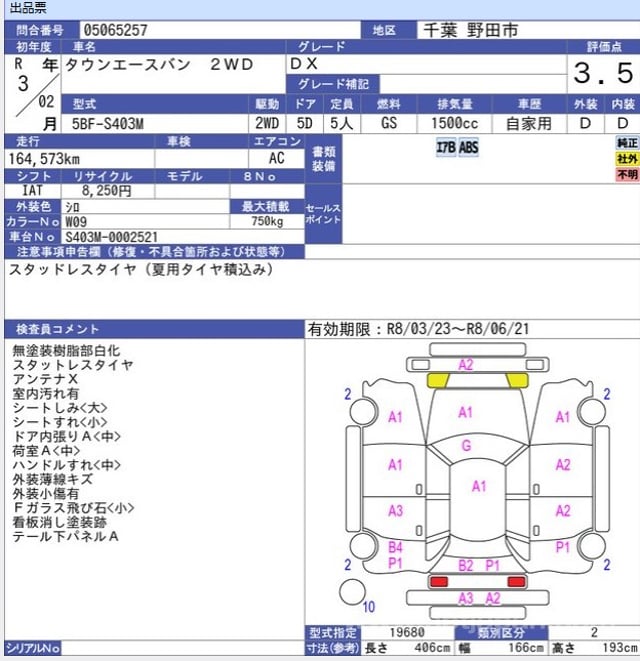Click the width value 166cm
The image size is (640, 661).
pyautogui.click(x=526, y=648)
